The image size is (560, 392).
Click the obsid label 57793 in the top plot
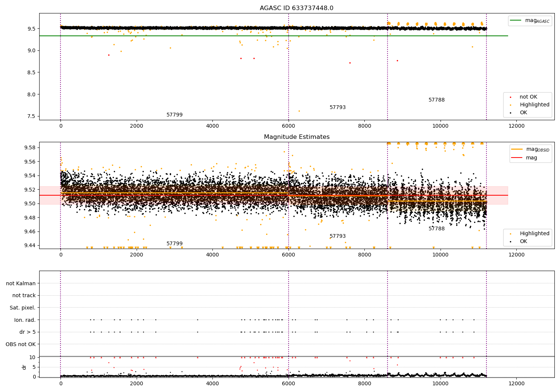tap(337, 108)
